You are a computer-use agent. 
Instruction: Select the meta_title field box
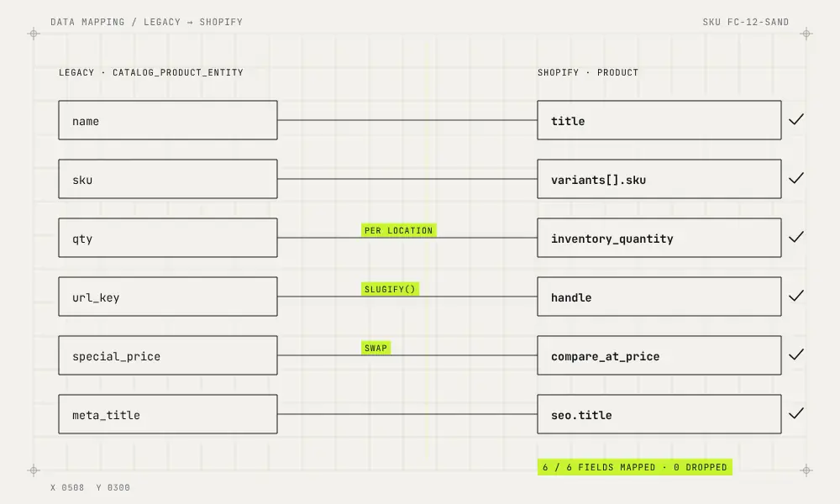click(x=168, y=414)
